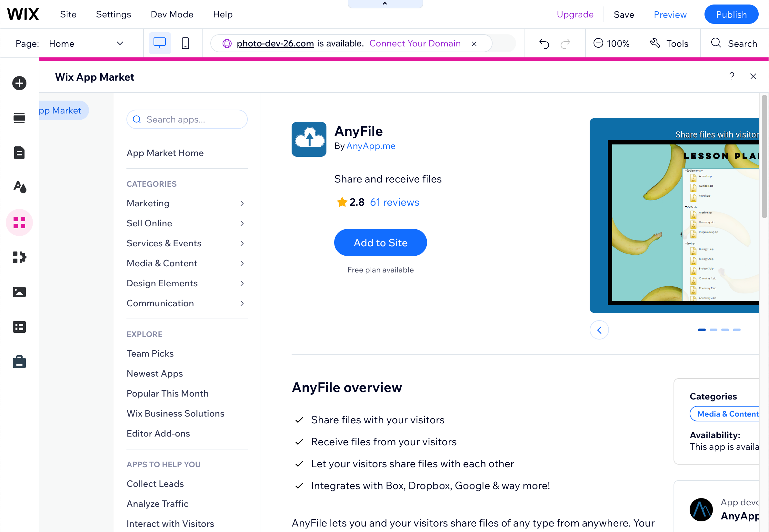Click the Search apps input field
This screenshot has height=532, width=769.
coord(187,119)
